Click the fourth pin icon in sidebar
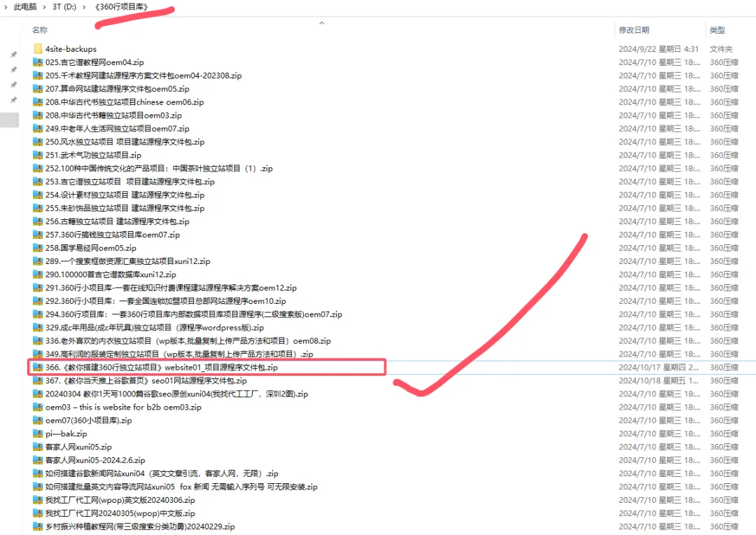756x535 pixels. pyautogui.click(x=13, y=100)
